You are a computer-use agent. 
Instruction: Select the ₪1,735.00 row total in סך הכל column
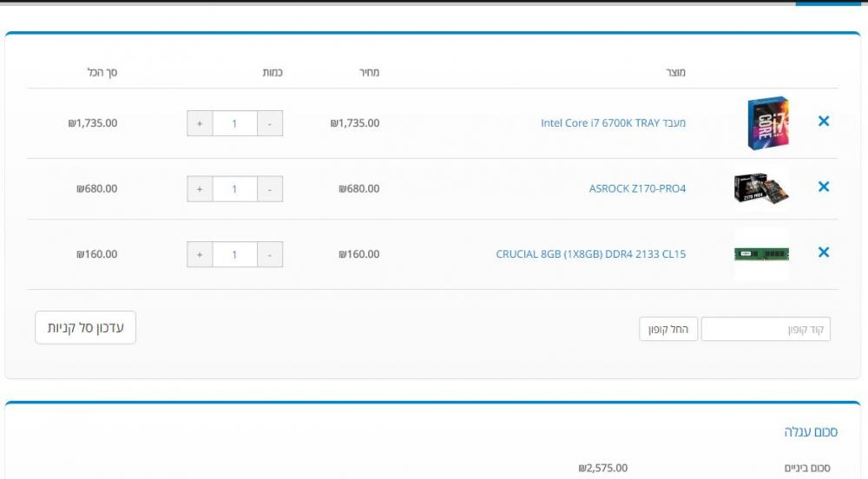[93, 123]
